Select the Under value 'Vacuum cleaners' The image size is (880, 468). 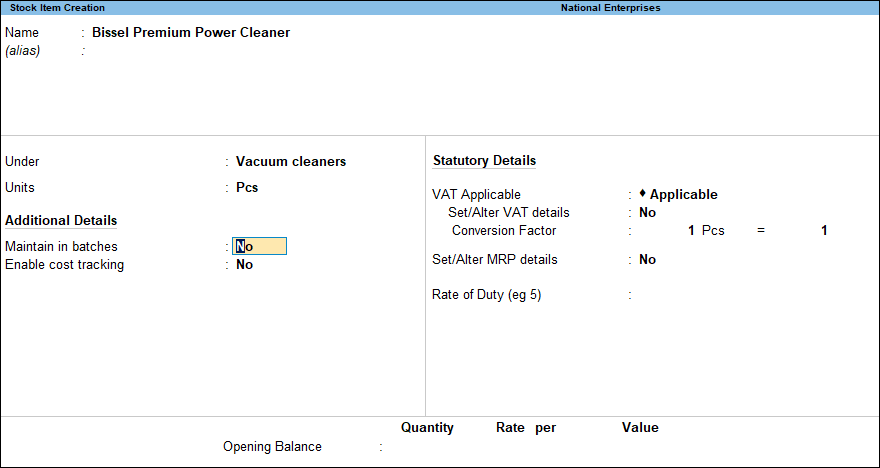click(x=291, y=162)
